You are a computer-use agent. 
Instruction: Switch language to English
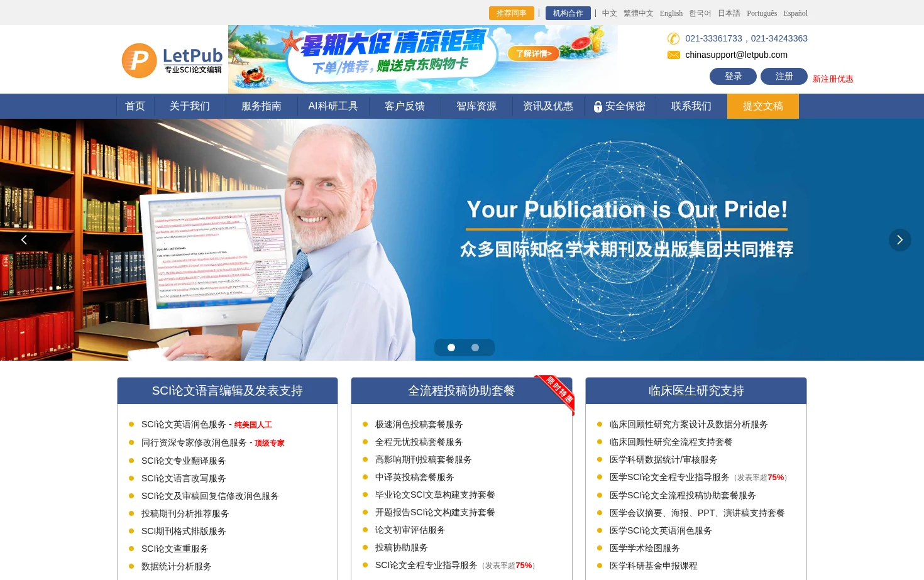[671, 13]
